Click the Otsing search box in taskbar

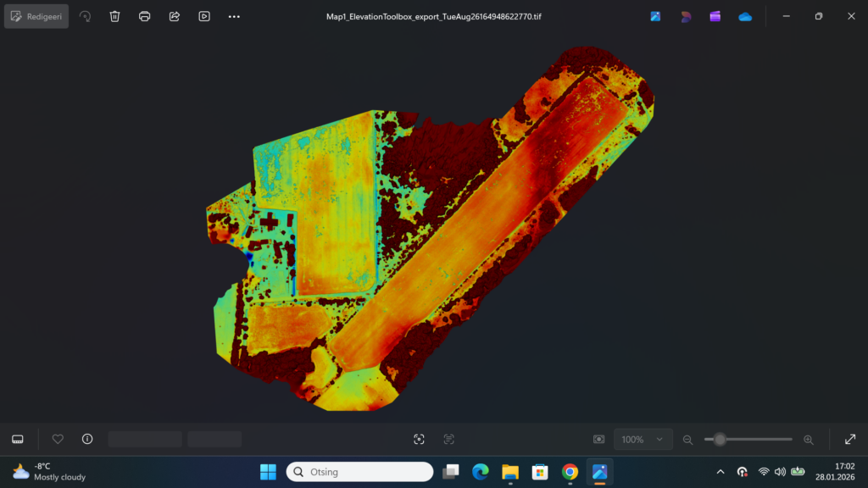pos(359,472)
